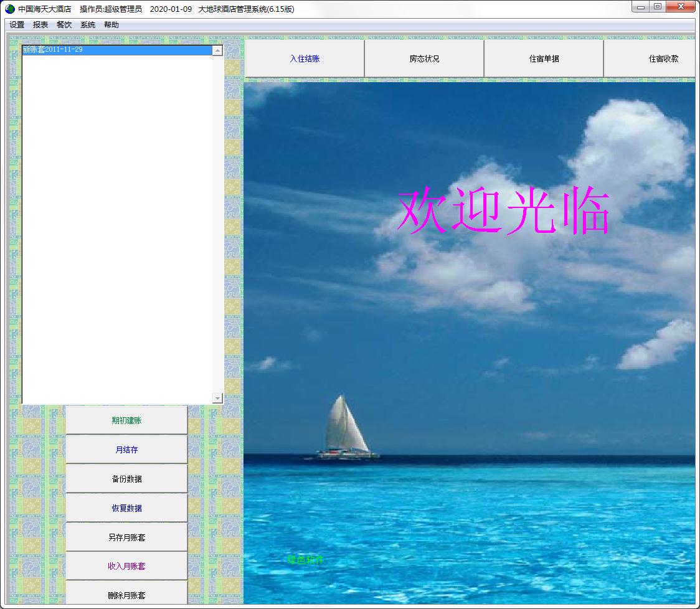Open the 餐饮 menu
Screen dimensions: 700x609
point(64,24)
